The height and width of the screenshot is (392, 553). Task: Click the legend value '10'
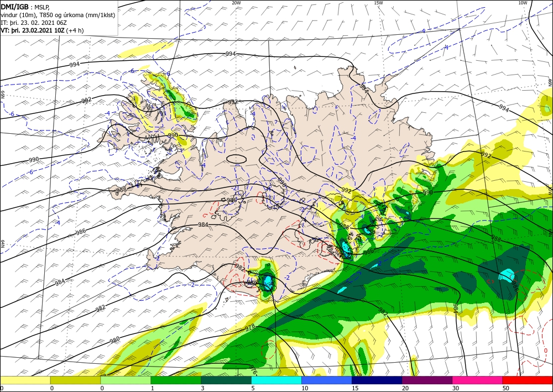[305, 388]
